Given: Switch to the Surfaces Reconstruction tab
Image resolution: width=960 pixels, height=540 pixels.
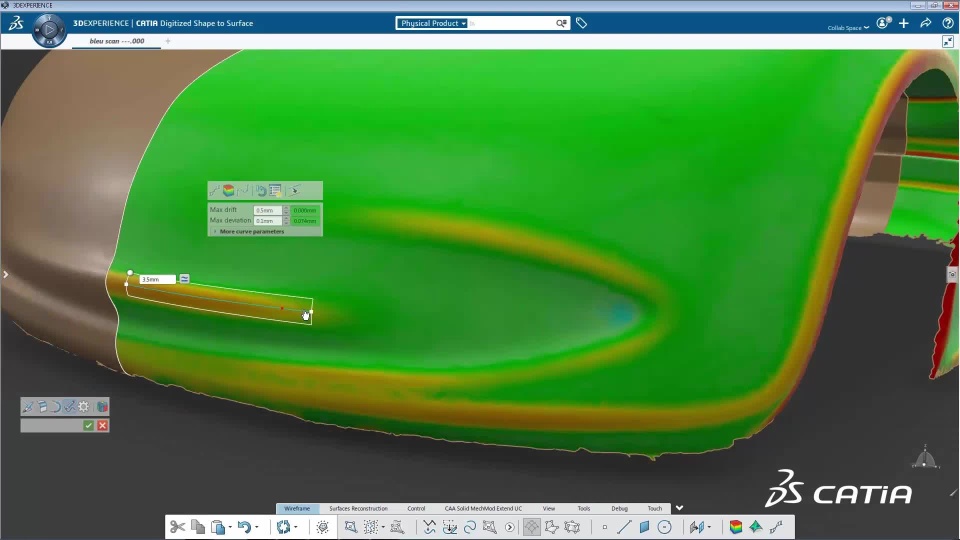Looking at the screenshot, I should [x=358, y=508].
